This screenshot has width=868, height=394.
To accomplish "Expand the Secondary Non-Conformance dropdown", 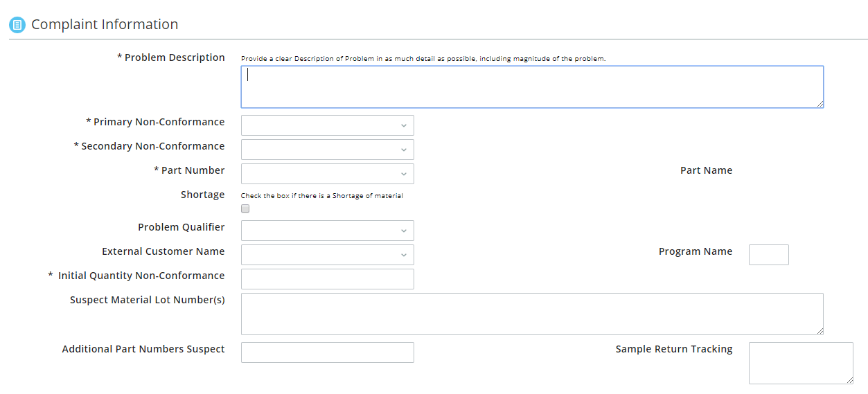I will 328,150.
